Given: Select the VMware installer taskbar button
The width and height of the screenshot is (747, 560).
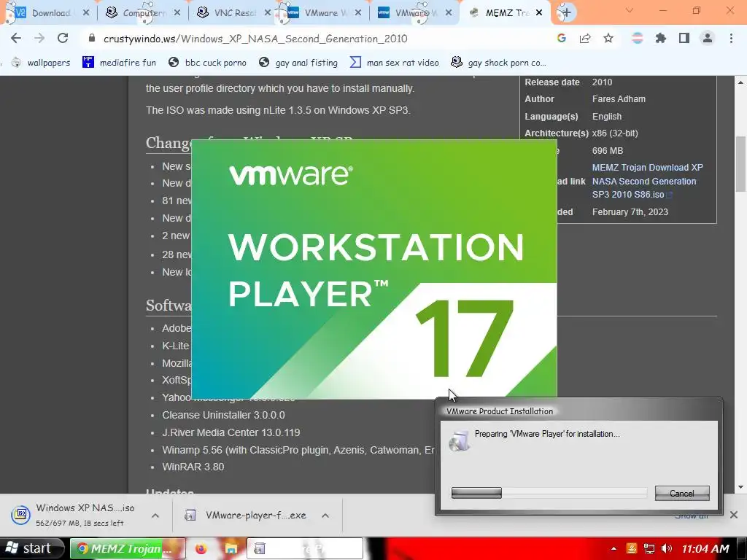Looking at the screenshot, I should click(x=305, y=548).
